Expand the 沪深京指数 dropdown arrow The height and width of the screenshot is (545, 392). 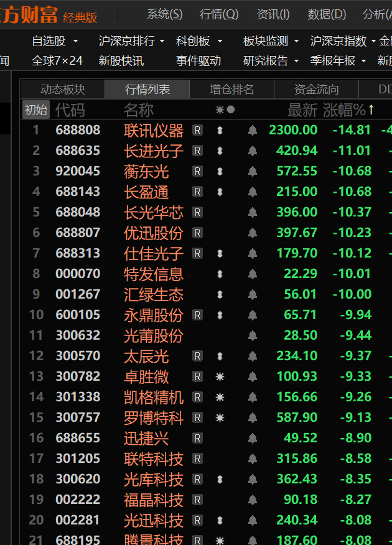[x=373, y=41]
